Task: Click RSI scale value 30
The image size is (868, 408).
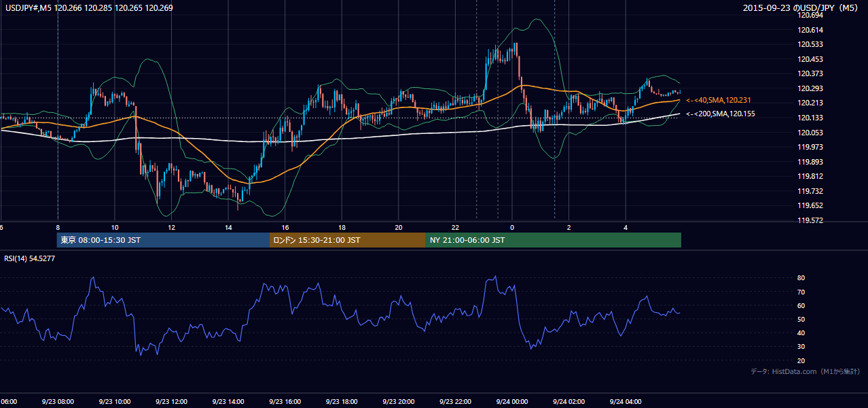Action: [801, 347]
